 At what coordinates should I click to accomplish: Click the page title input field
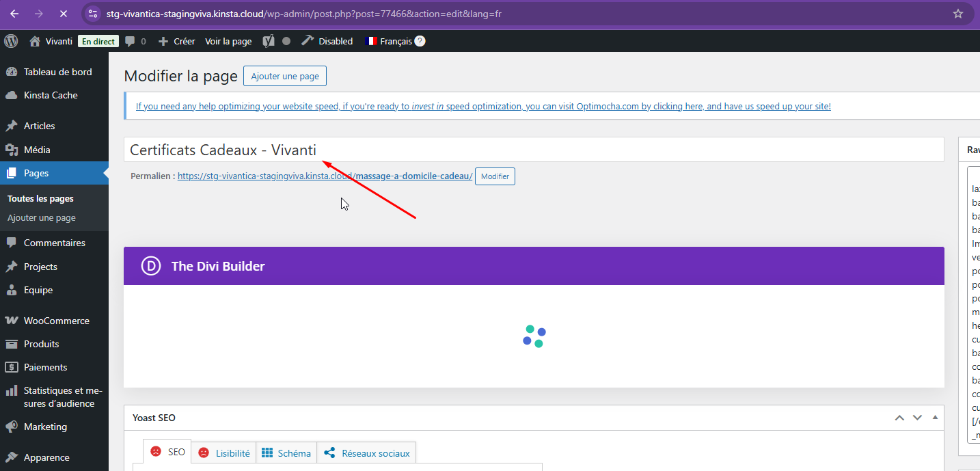534,150
